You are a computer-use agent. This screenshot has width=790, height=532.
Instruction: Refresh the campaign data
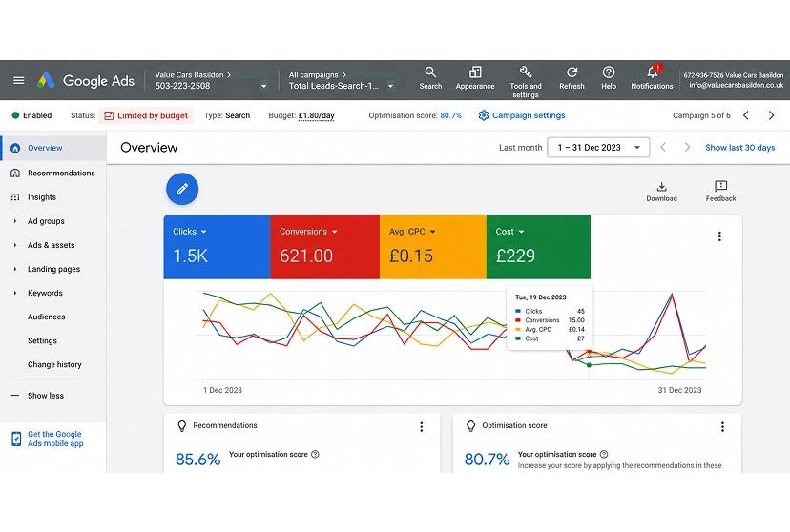572,78
